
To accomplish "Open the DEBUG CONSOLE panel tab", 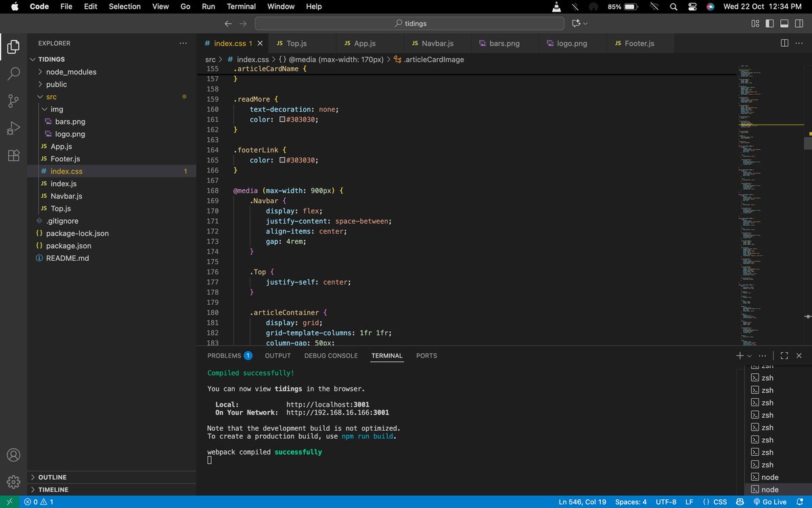I will (331, 356).
